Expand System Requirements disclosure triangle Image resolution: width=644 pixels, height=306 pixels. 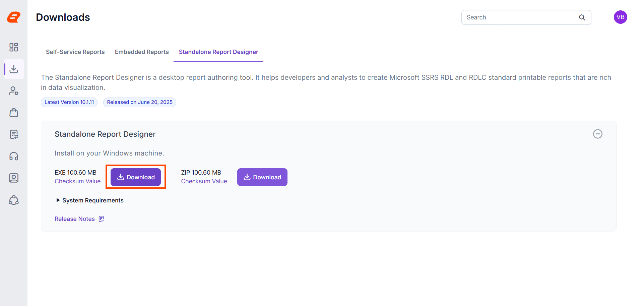(x=58, y=200)
